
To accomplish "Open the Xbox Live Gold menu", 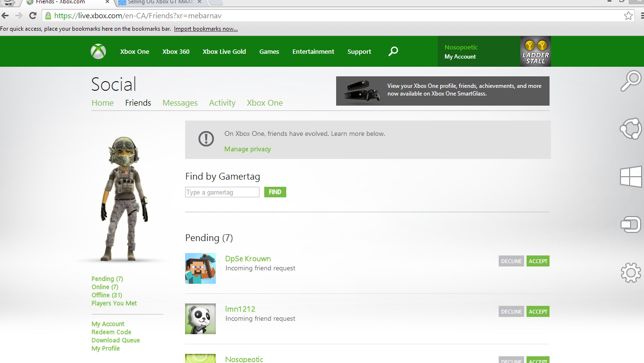I will [224, 51].
